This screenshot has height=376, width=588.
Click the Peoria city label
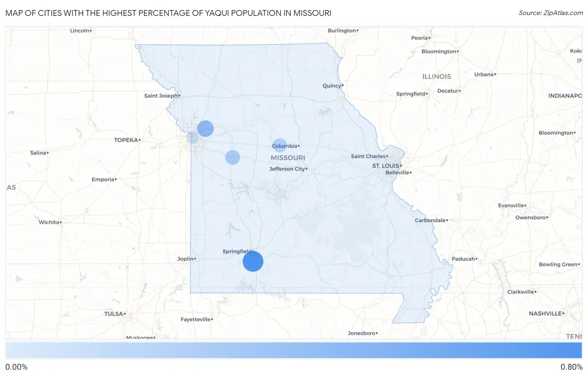click(x=419, y=38)
